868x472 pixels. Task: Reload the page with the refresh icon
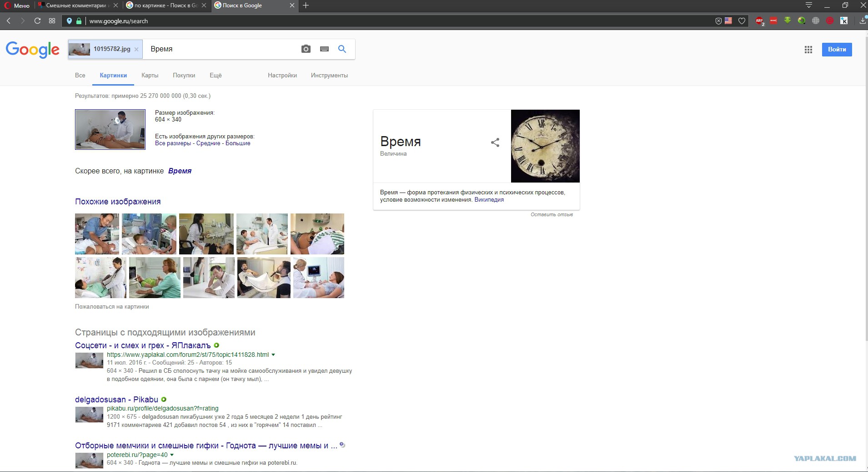coord(38,21)
